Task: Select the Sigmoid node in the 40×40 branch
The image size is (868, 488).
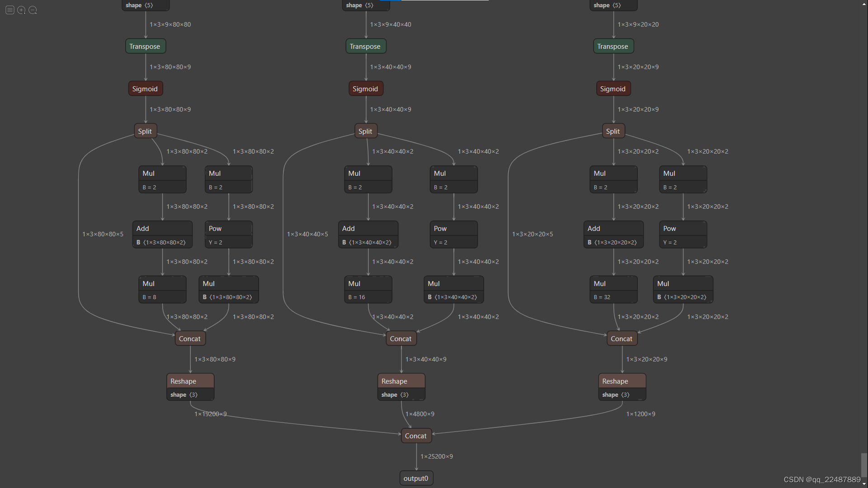Action: click(366, 89)
